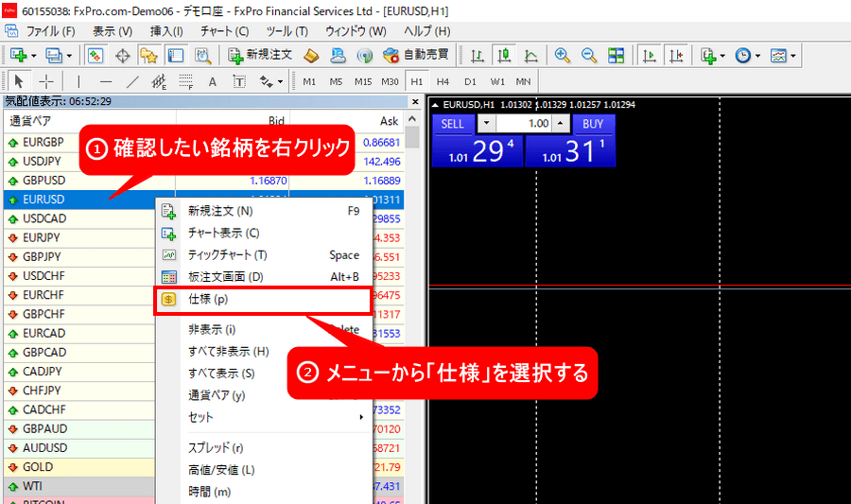Open the virtual hosting cloud icon

pos(338,56)
